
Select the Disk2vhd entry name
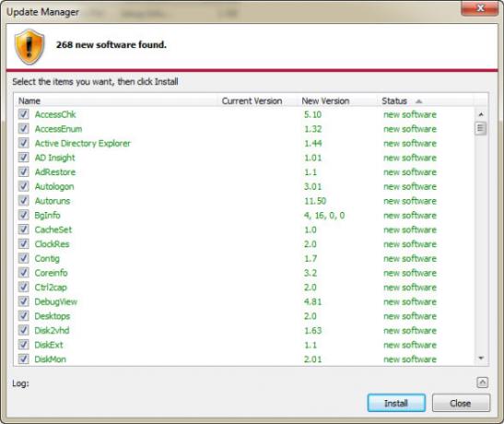tap(52, 331)
